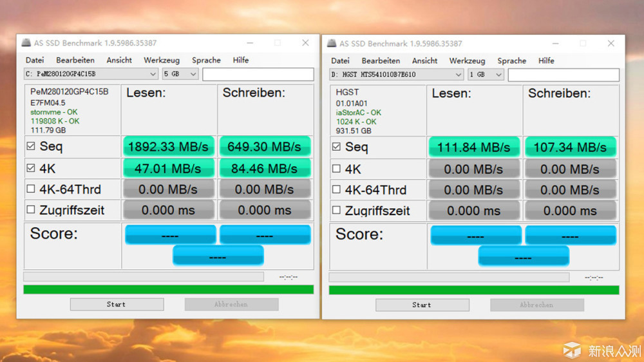Open Werkzeug menu in right window
Viewport: 644px width, 362px height.
click(467, 61)
